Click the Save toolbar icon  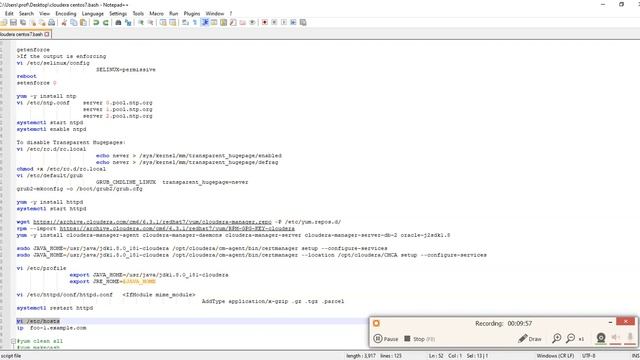point(13,22)
